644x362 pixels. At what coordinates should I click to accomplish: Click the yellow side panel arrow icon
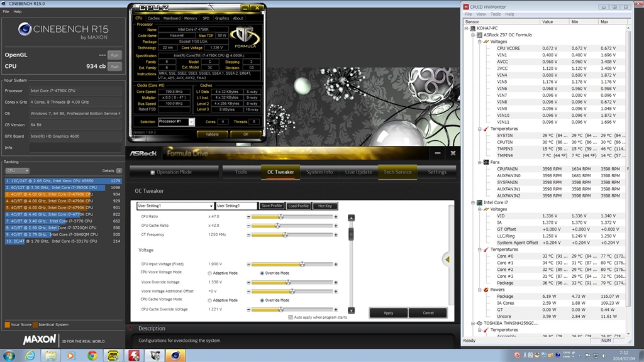click(x=446, y=259)
